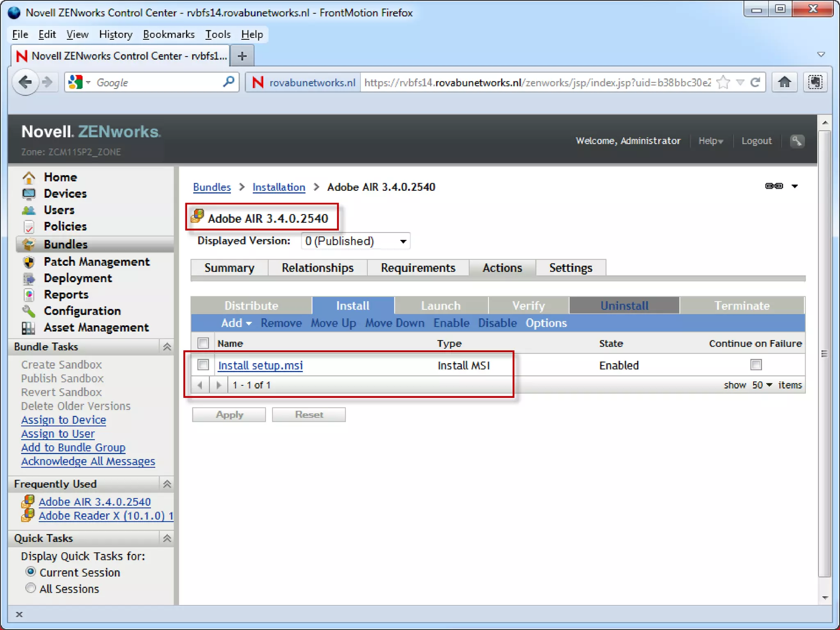Viewport: 840px width, 630px height.
Task: Open the Uninstall action set tab
Action: [x=624, y=306]
